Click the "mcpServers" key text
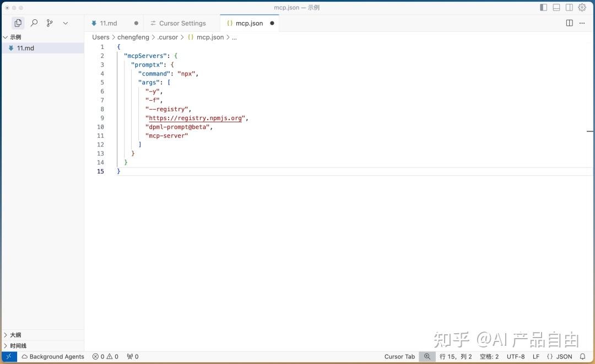This screenshot has height=364, width=595. tap(145, 56)
